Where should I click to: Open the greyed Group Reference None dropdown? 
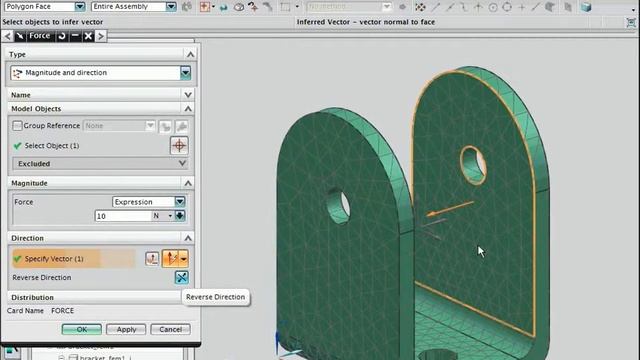tap(150, 126)
